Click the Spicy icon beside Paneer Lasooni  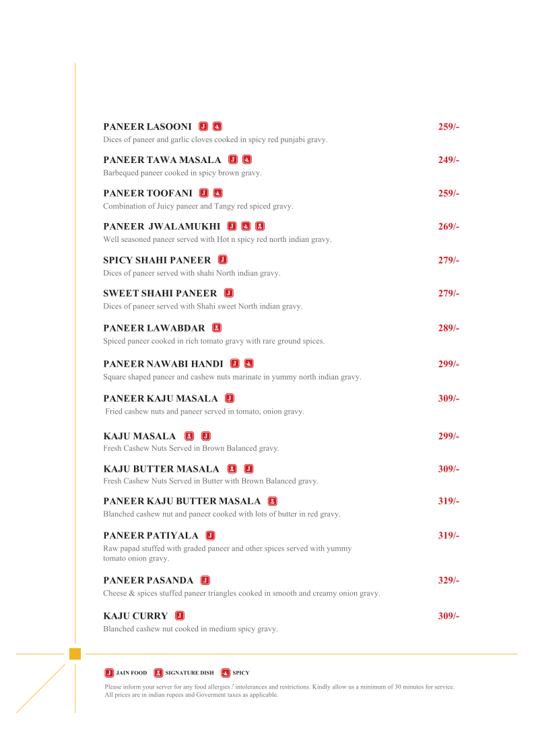point(218,127)
